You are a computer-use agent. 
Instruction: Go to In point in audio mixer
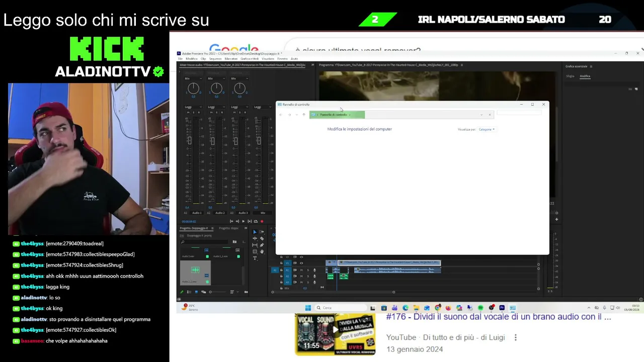pyautogui.click(x=231, y=221)
